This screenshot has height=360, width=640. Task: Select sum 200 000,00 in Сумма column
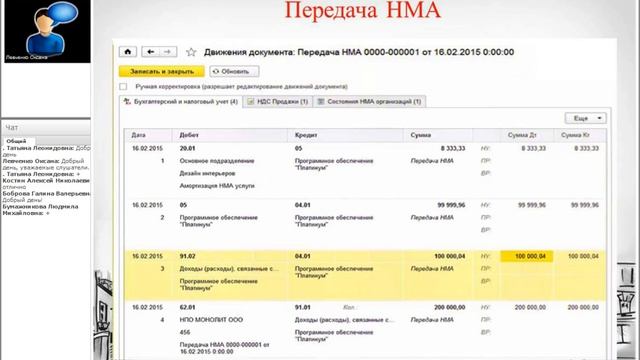449,307
